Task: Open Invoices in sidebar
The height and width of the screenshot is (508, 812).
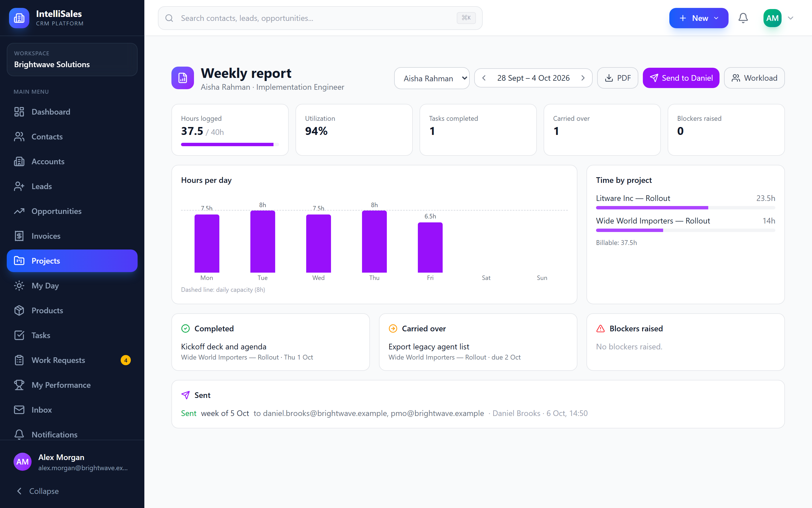Action: (72, 236)
